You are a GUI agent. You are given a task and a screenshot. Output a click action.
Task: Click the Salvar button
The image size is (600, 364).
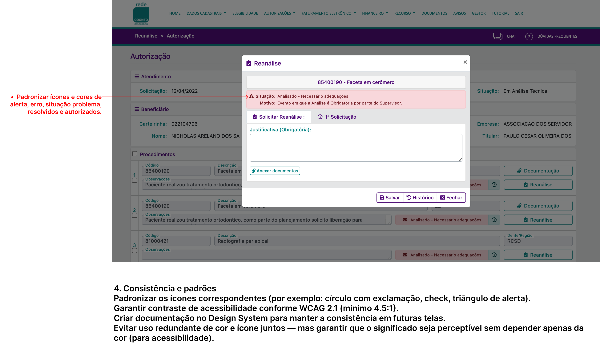tap(390, 198)
